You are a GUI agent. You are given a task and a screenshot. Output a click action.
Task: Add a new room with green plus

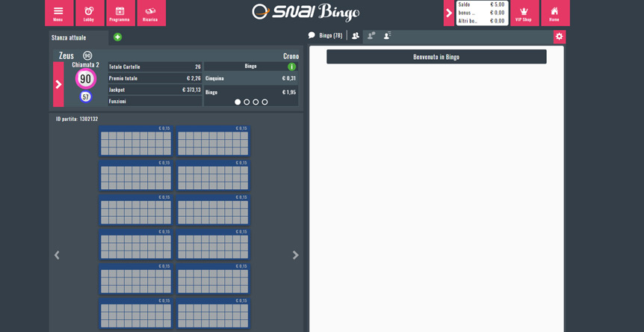point(117,37)
